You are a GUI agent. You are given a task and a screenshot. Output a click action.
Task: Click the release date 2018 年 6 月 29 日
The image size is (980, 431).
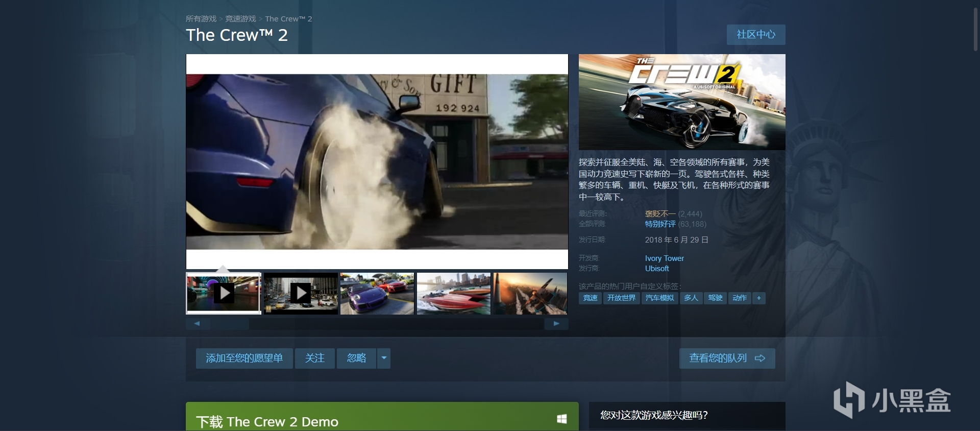(x=676, y=240)
